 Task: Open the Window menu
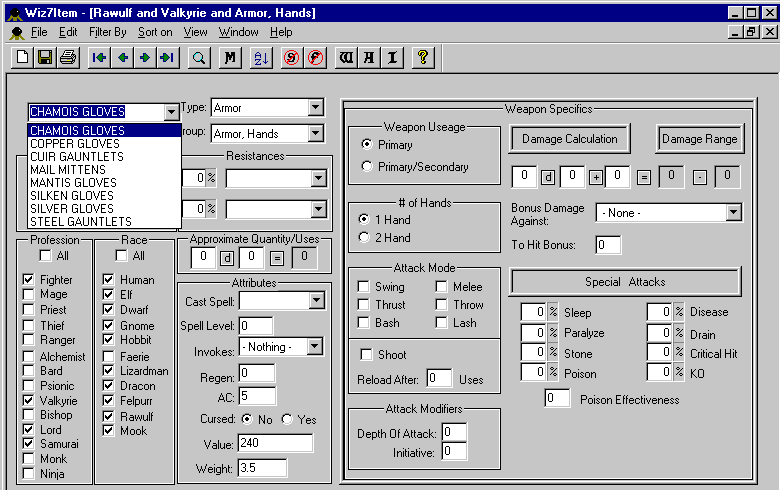click(x=239, y=32)
